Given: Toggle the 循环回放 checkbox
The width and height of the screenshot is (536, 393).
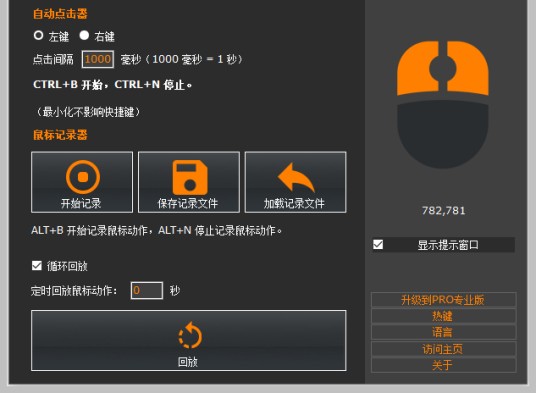Looking at the screenshot, I should click(x=37, y=266).
